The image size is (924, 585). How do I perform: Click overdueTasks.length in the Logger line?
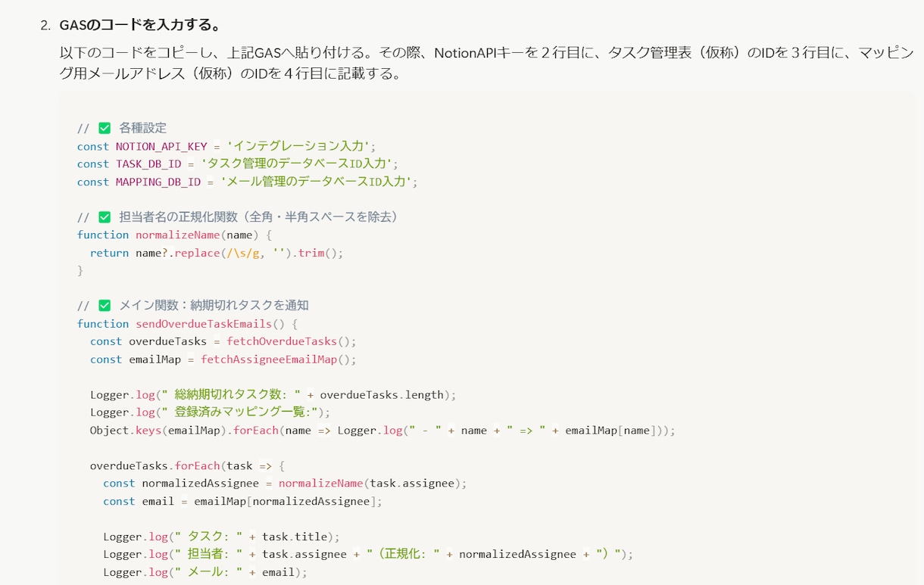[x=382, y=395]
